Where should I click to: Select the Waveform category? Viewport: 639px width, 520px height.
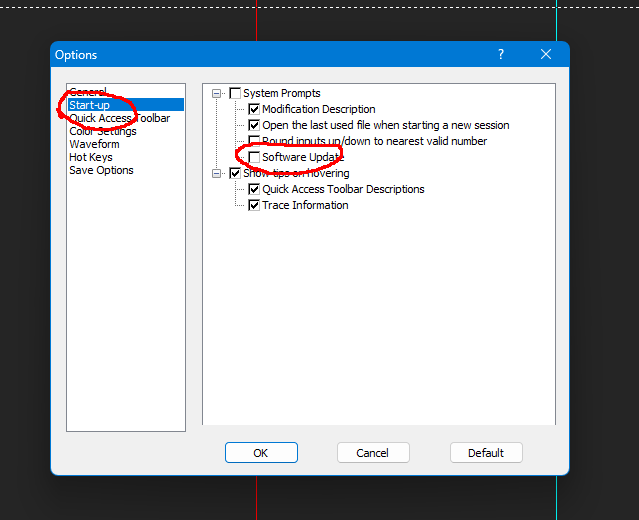(94, 144)
